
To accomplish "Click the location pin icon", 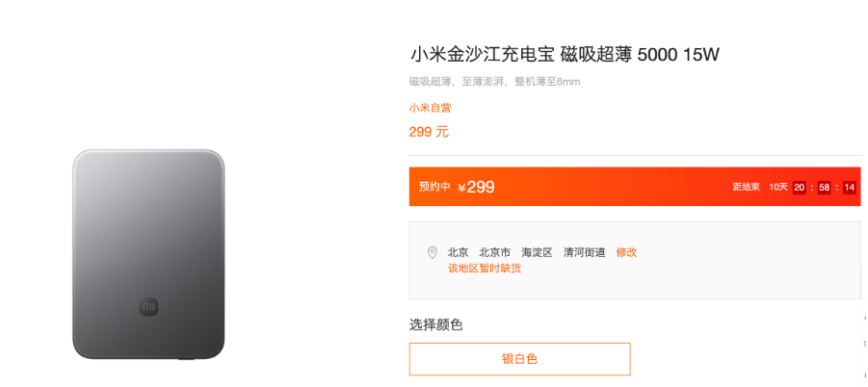I will (433, 252).
